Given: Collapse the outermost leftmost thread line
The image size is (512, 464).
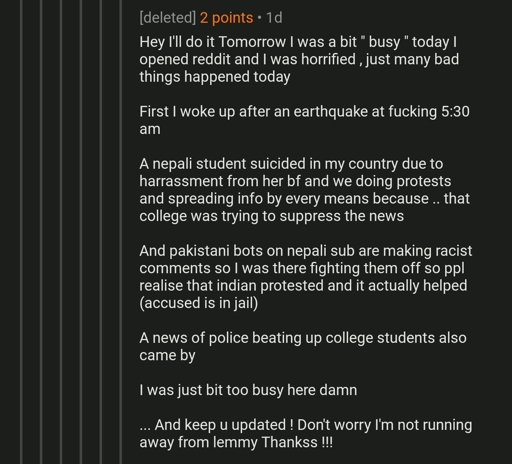Looking at the screenshot, I should tap(21, 232).
